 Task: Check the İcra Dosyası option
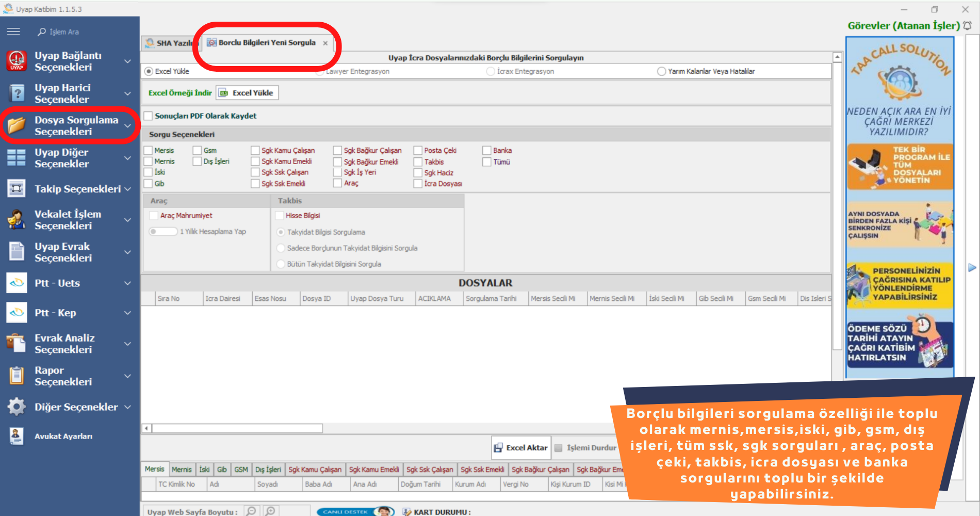coord(418,184)
